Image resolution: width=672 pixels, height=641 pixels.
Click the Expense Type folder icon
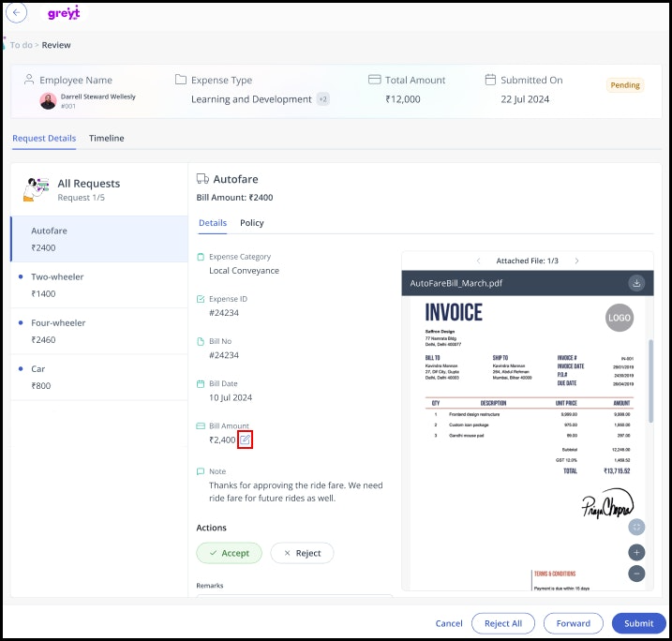point(181,80)
